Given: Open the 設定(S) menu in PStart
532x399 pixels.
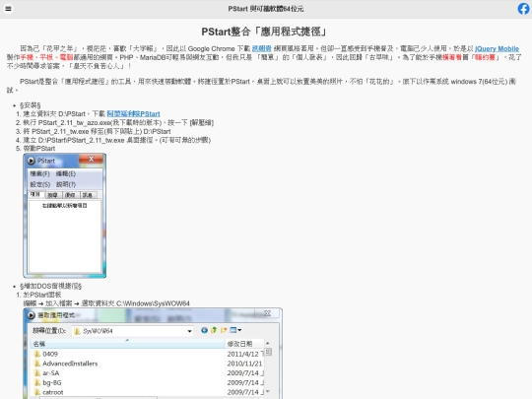Looking at the screenshot, I should pos(40,184).
